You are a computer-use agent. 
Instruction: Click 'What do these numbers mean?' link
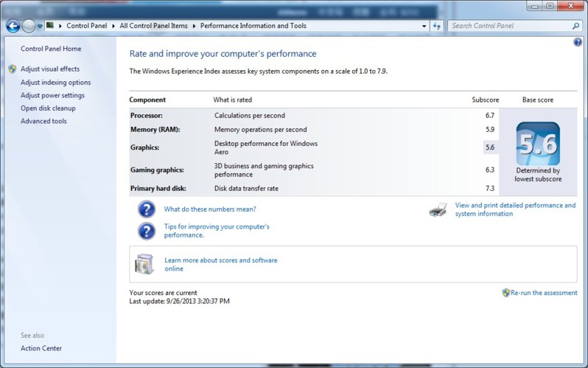pyautogui.click(x=209, y=209)
